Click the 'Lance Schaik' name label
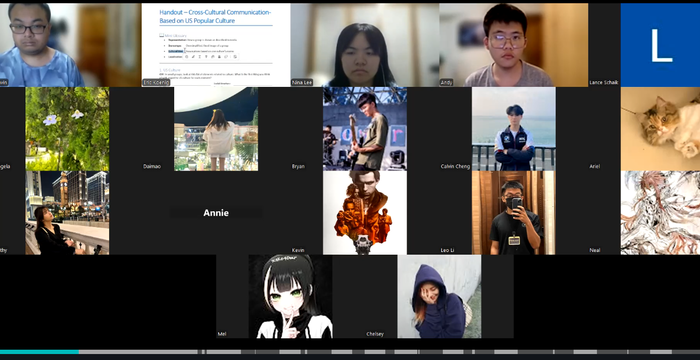 [604, 83]
